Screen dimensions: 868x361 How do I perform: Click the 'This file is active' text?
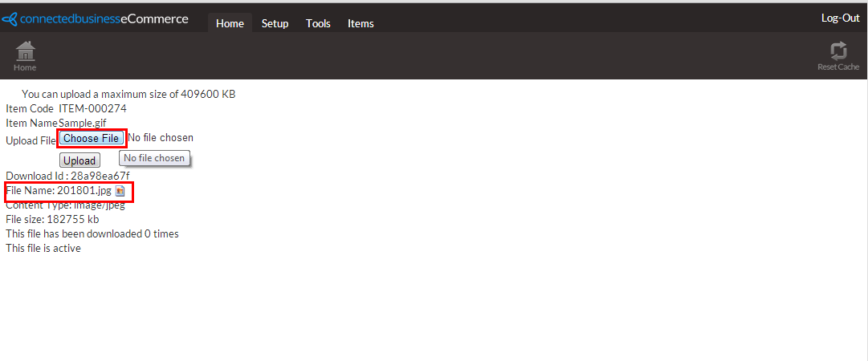(43, 248)
